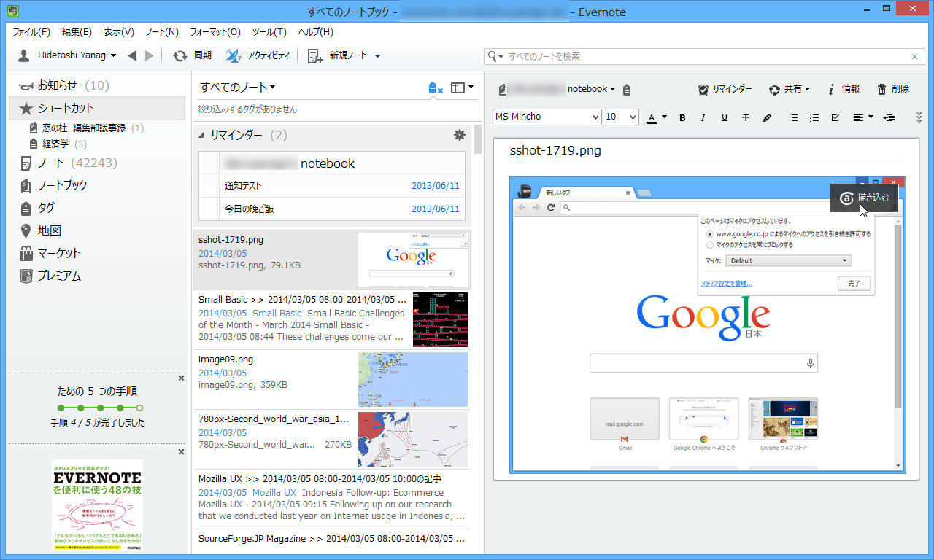Screen dimensions: 934x560
Task: Select ショートカット in the sidebar
Action: (97, 108)
